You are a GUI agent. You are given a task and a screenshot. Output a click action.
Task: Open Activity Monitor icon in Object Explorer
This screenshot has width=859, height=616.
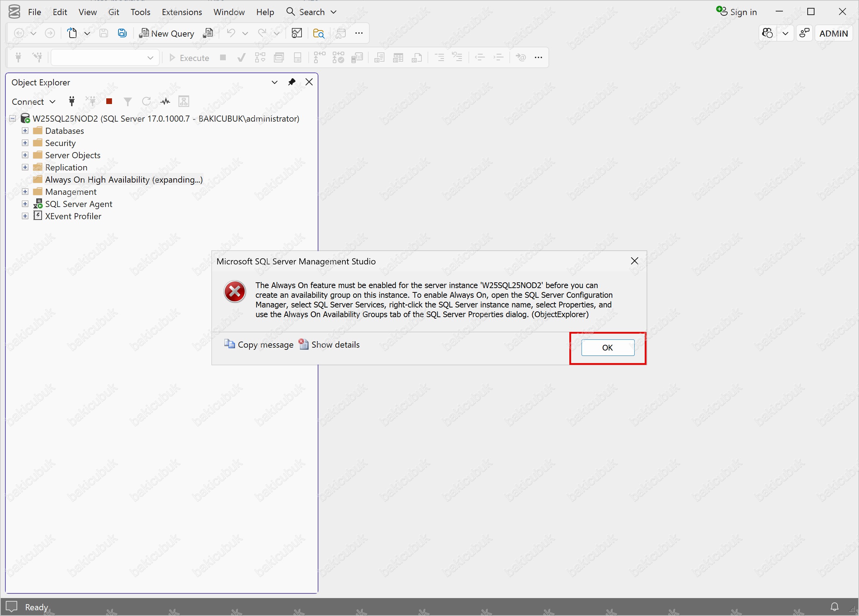tap(165, 101)
